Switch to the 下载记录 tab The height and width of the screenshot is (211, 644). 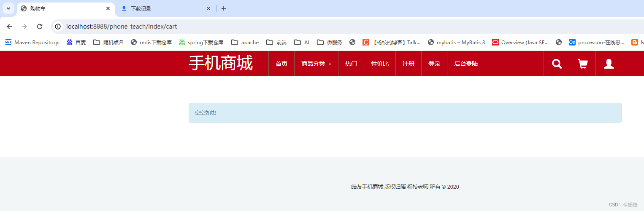(165, 8)
